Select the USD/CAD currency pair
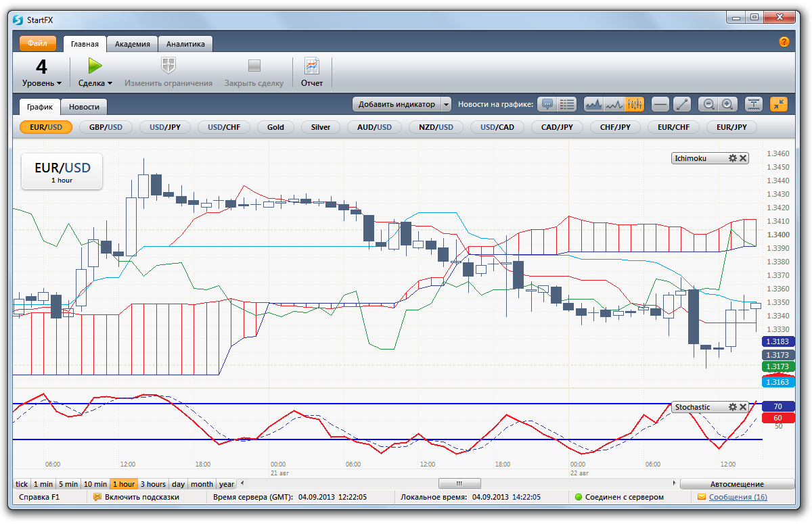 [497, 127]
